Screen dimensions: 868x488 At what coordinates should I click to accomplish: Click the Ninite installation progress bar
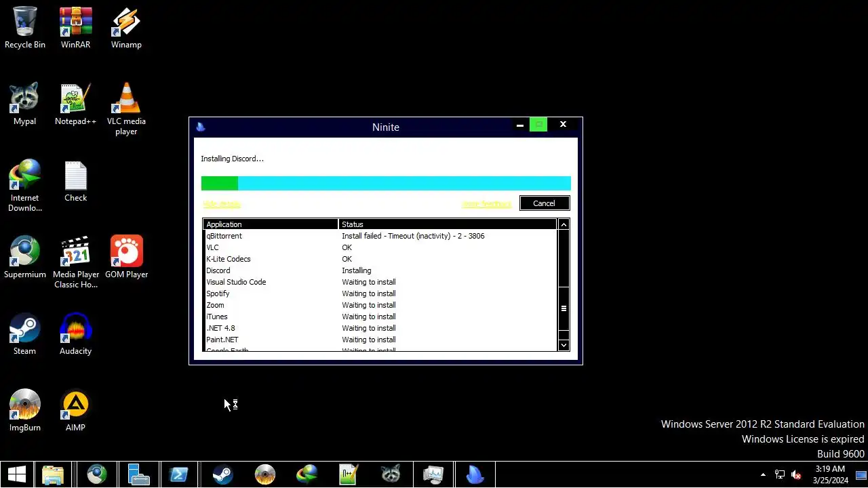pyautogui.click(x=386, y=183)
